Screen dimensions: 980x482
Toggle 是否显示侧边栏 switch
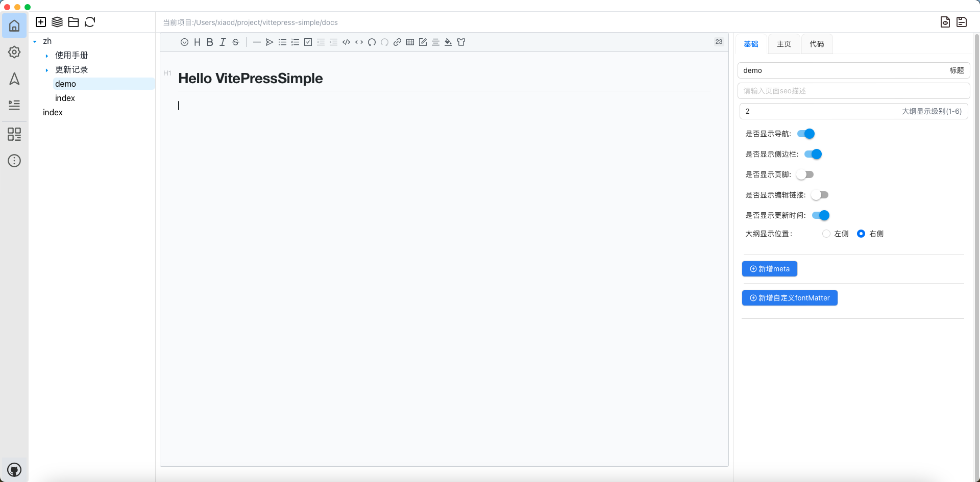(813, 154)
